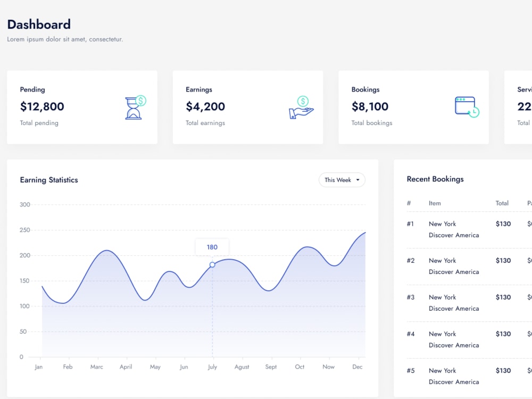Click the Feb label on chart axis

[x=68, y=367]
